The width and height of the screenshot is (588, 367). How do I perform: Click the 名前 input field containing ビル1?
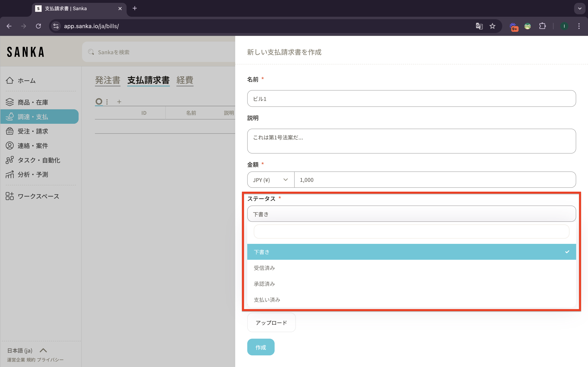(x=411, y=98)
